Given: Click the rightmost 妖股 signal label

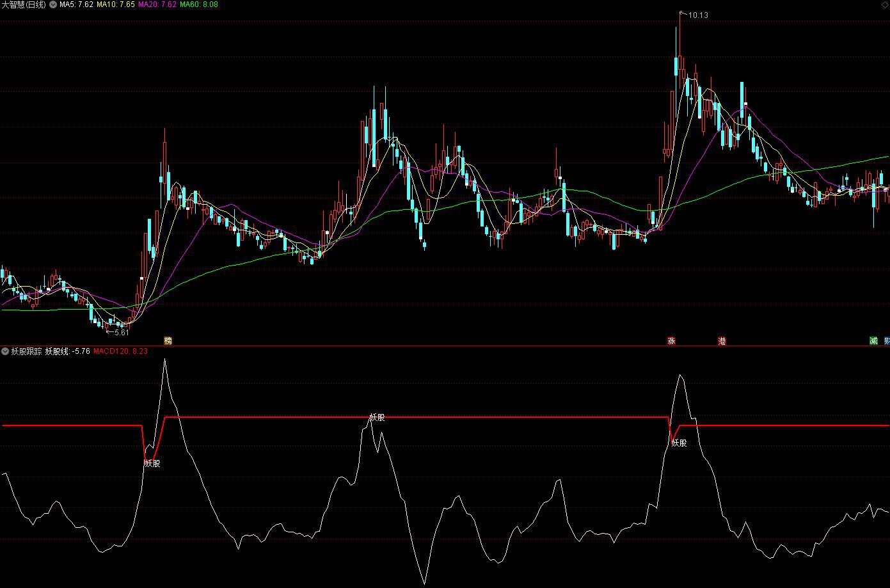Looking at the screenshot, I should click(x=679, y=443).
